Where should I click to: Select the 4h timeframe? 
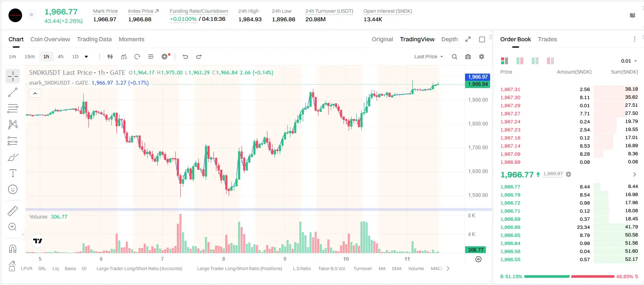click(x=61, y=57)
